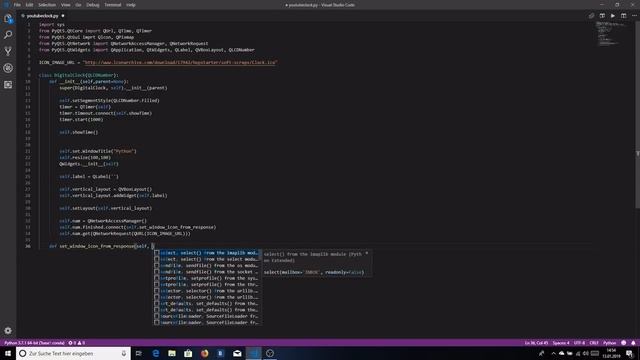Click the feedback smiley in status bar
The image size is (640, 360).
[623, 343]
